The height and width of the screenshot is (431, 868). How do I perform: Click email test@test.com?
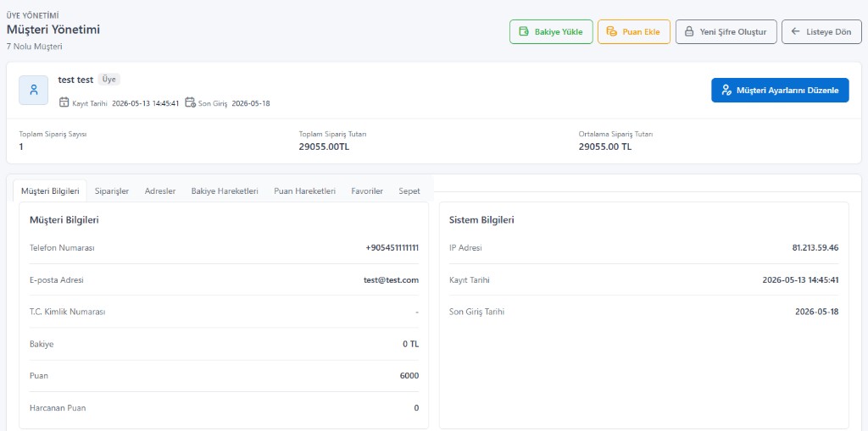pos(392,280)
